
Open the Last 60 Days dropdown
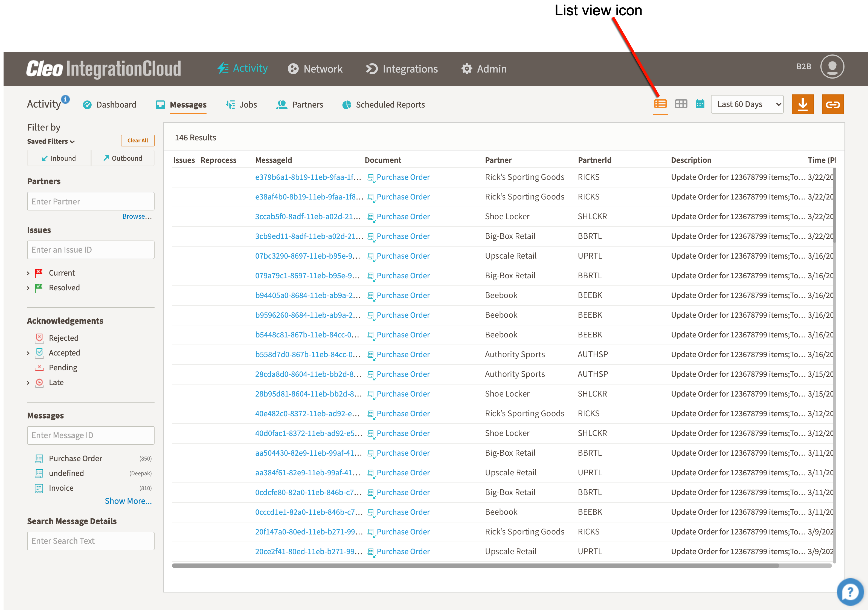(747, 104)
